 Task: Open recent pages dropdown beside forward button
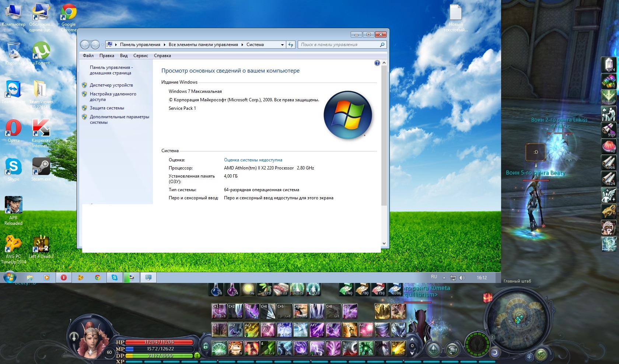click(x=102, y=45)
